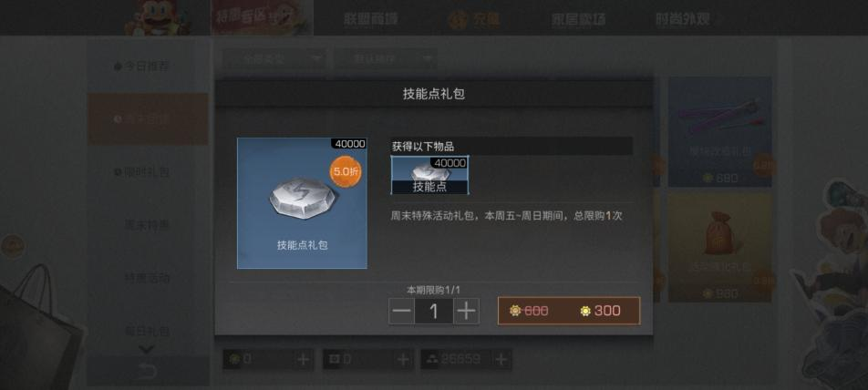This screenshot has width=868, height=390.
Task: Open the 家居卖场 tab
Action: (578, 19)
